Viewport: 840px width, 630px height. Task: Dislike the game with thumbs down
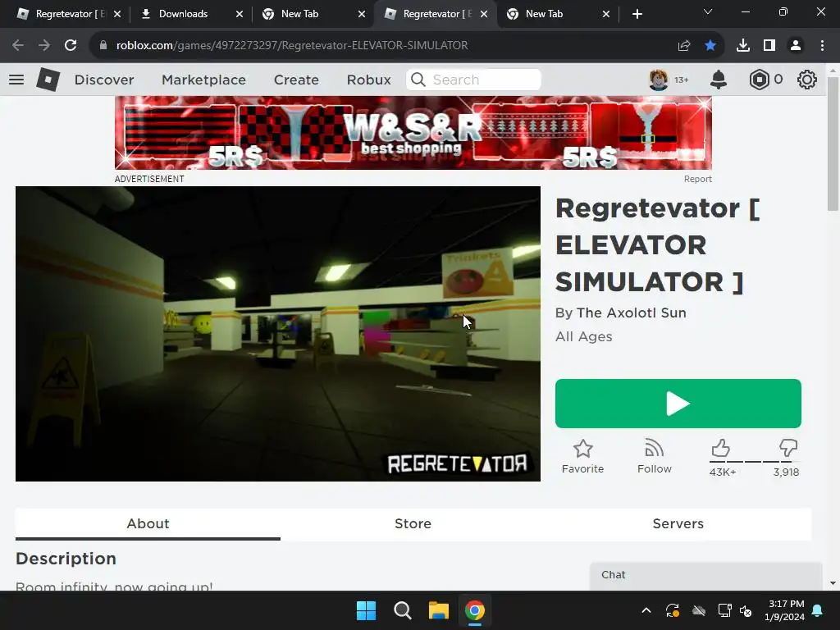pos(788,448)
